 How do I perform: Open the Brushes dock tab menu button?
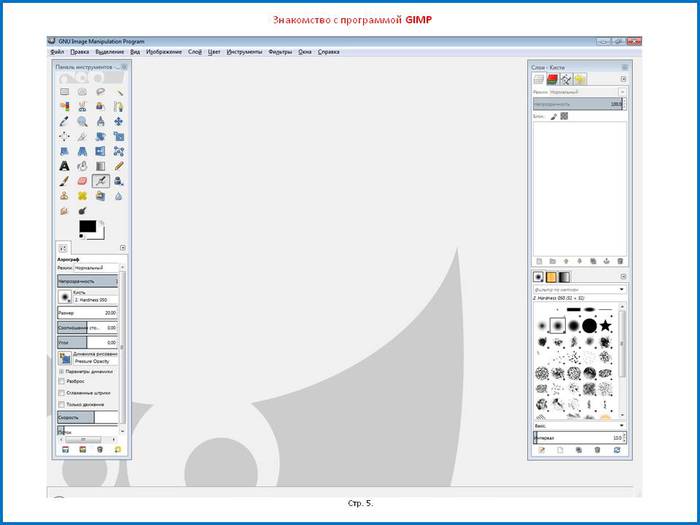click(624, 277)
